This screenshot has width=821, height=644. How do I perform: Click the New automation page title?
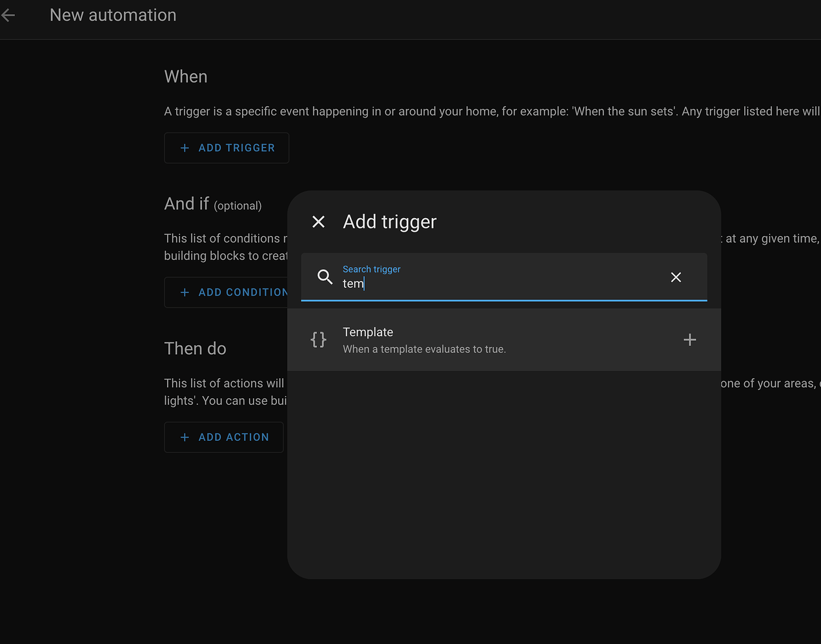(113, 15)
